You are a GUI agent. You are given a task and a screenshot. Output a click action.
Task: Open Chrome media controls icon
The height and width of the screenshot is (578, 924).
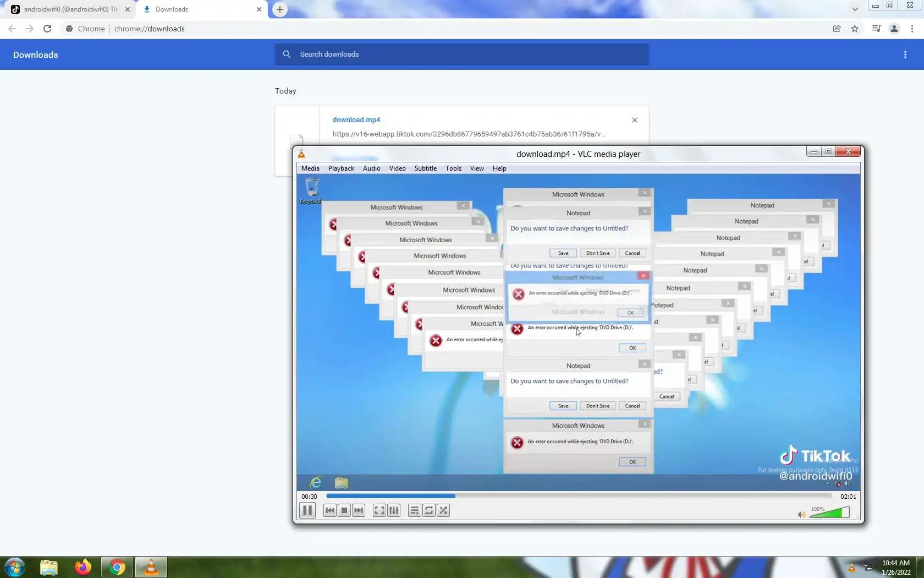(x=876, y=29)
